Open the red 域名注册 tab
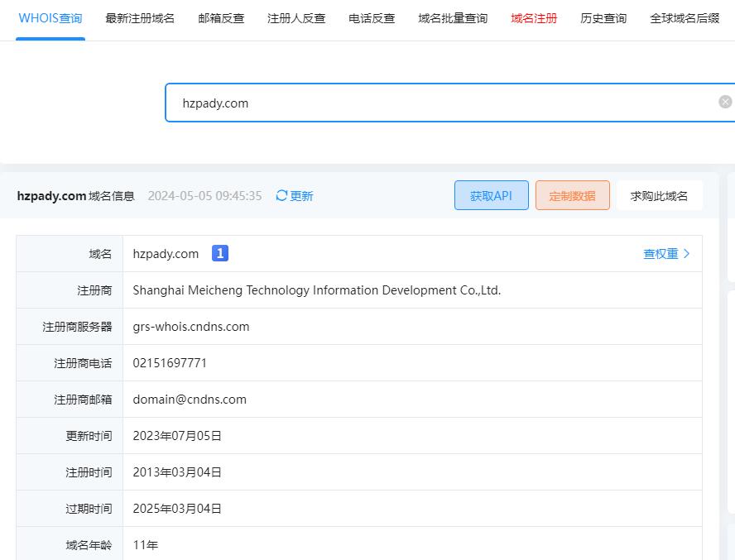 [x=534, y=18]
